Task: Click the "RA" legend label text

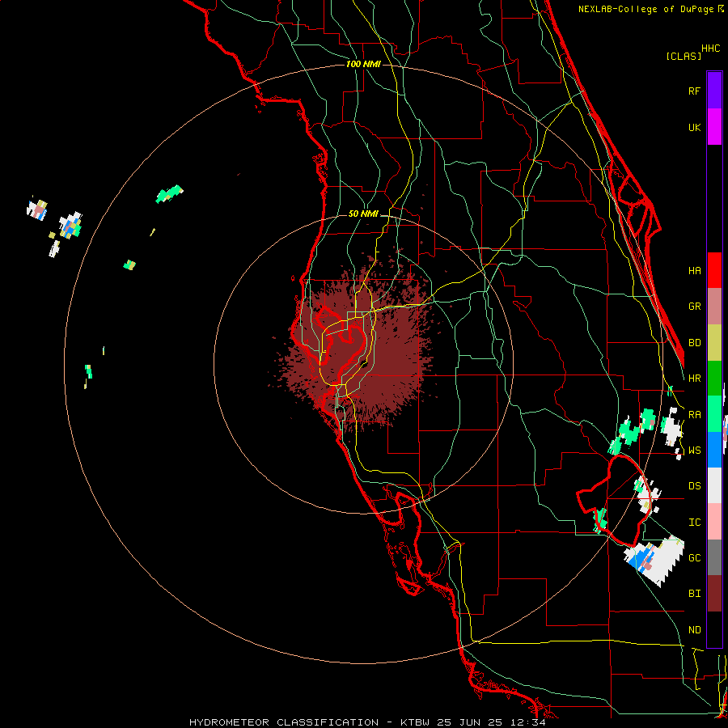Action: [694, 415]
